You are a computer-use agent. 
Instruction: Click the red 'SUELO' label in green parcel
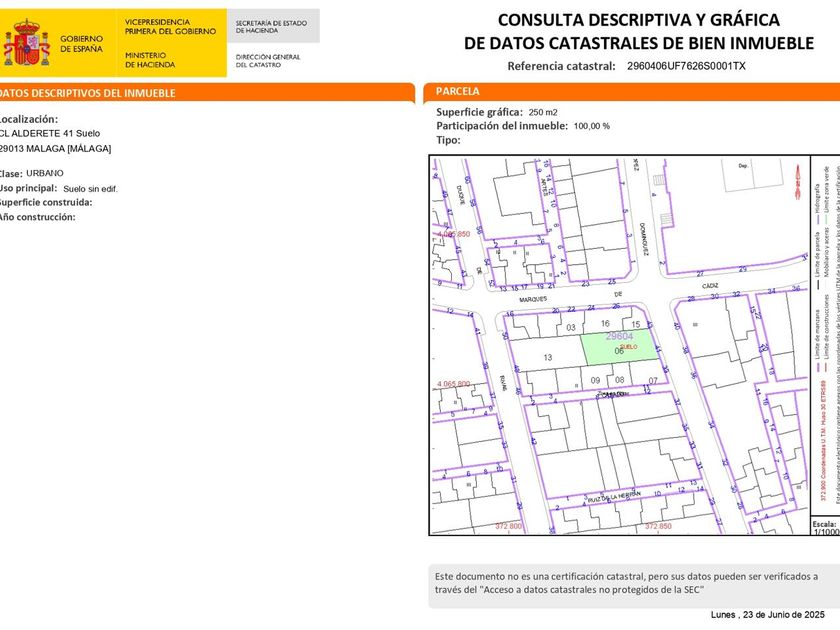(x=629, y=347)
